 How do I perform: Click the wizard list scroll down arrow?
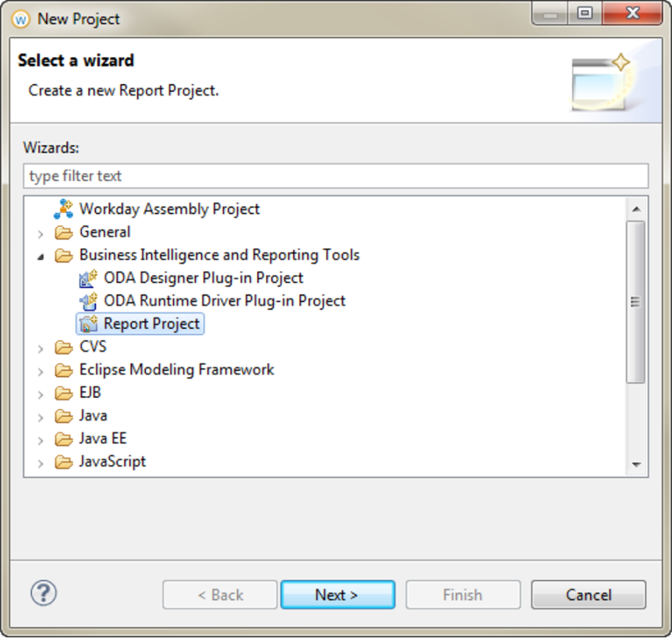coord(637,464)
